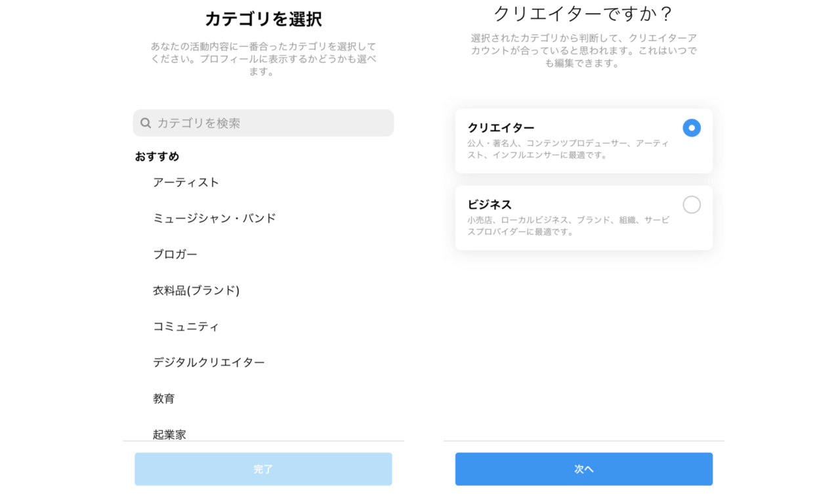
Task: Enable the ビジネス radio button
Action: (x=691, y=205)
